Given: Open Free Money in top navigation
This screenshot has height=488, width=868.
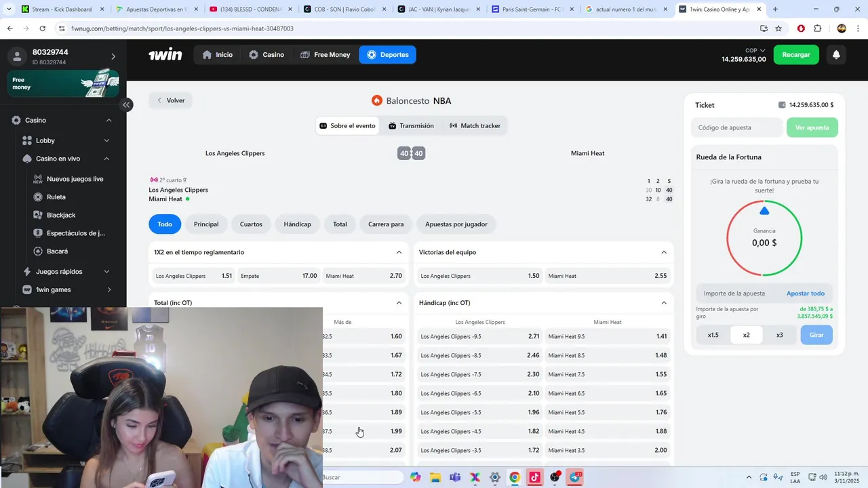Looking at the screenshot, I should (x=325, y=55).
